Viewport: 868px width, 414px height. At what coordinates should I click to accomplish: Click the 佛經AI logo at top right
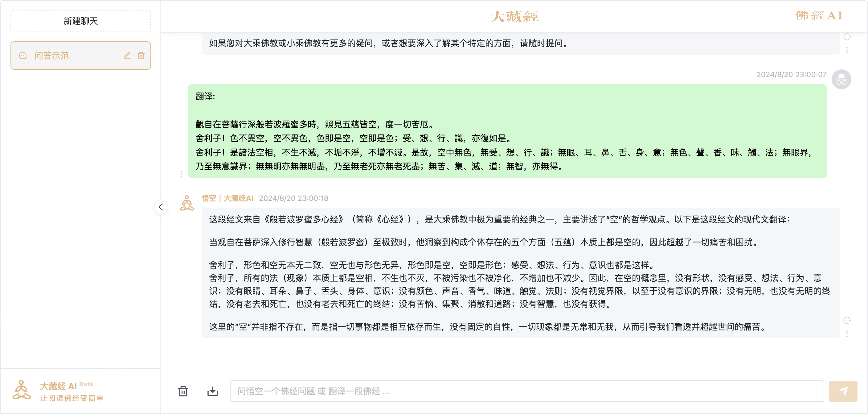[x=819, y=15]
